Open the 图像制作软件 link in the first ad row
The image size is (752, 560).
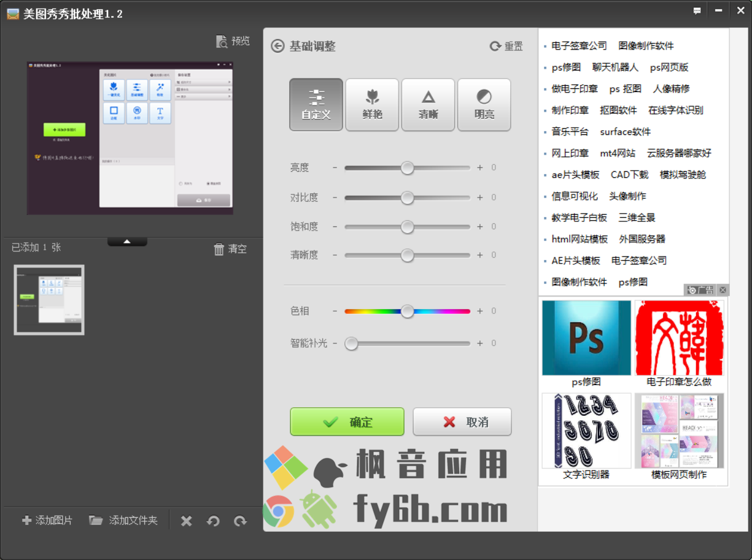tap(646, 46)
